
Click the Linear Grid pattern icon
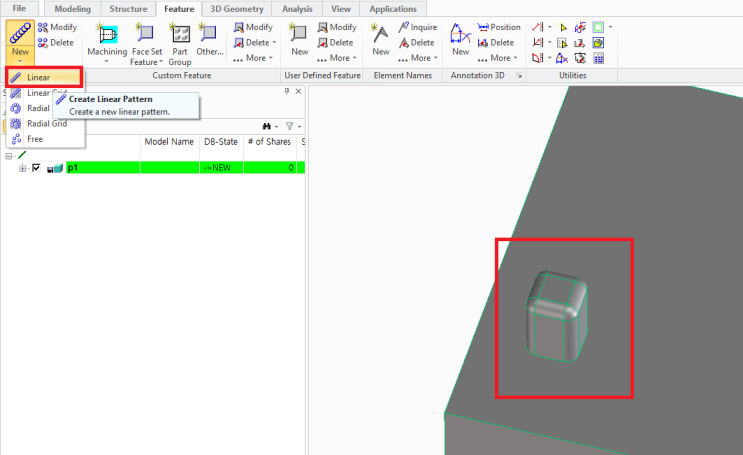point(16,93)
